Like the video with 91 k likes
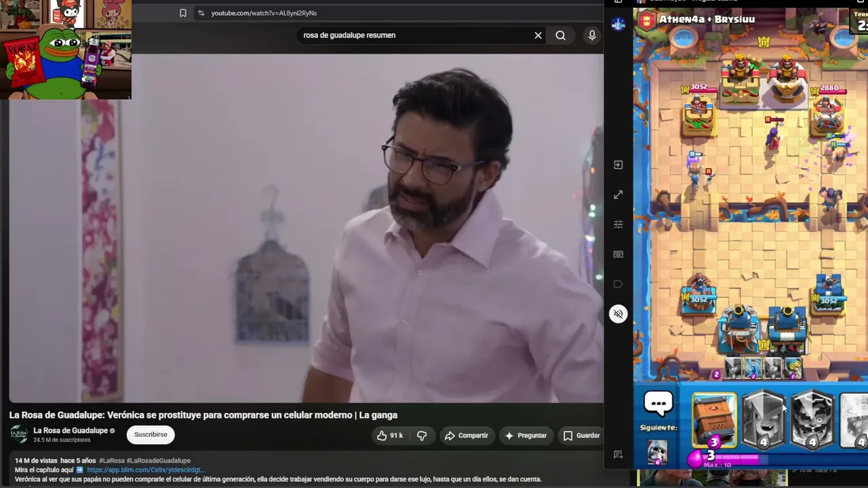 click(390, 435)
